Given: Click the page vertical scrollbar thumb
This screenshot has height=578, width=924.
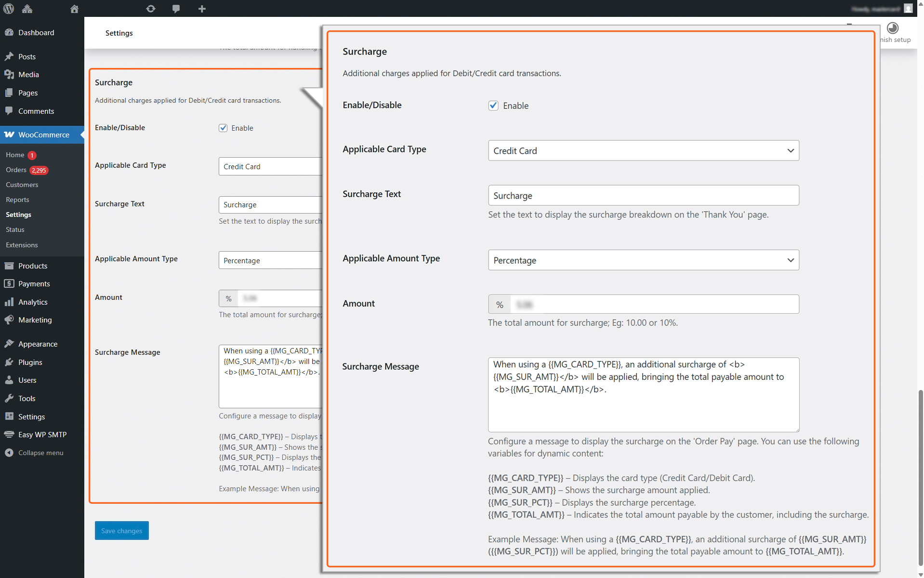Looking at the screenshot, I should (x=921, y=477).
